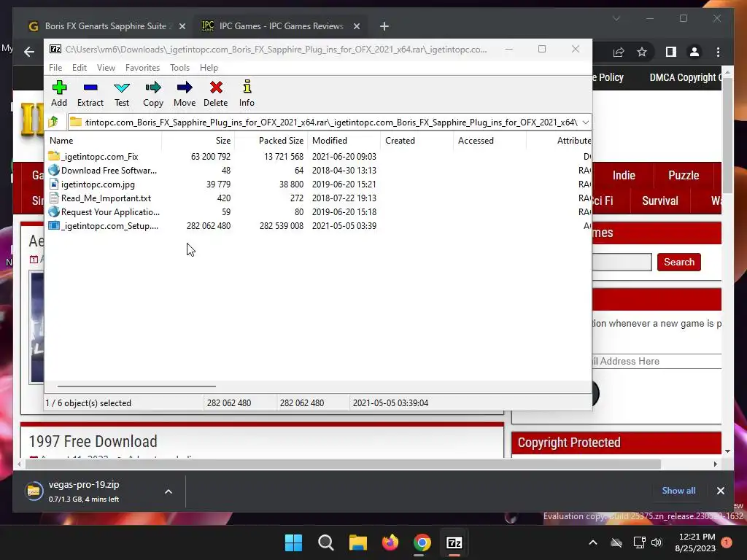Click the page horizontal scrollbar in Chrome
Screen dimensions: 747x560
(343, 464)
